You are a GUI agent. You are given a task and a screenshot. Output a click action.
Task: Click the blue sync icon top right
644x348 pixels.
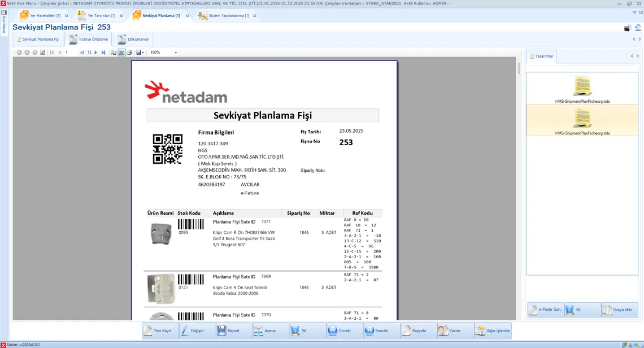[x=638, y=28]
